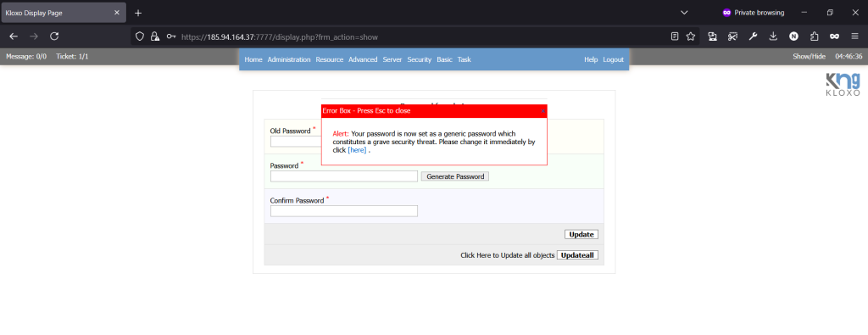Open the synced devices toolbar icon

coord(712,36)
